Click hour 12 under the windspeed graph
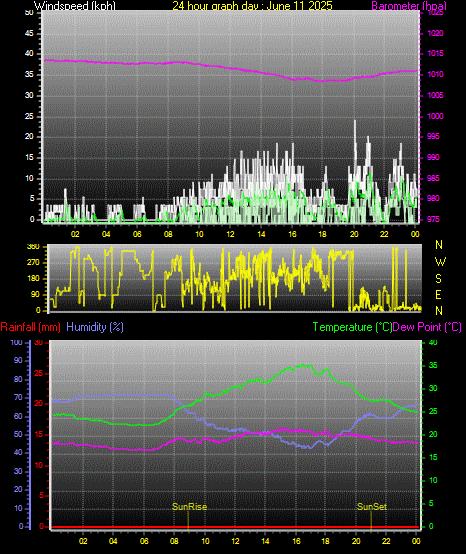466x554 pixels. click(x=230, y=234)
